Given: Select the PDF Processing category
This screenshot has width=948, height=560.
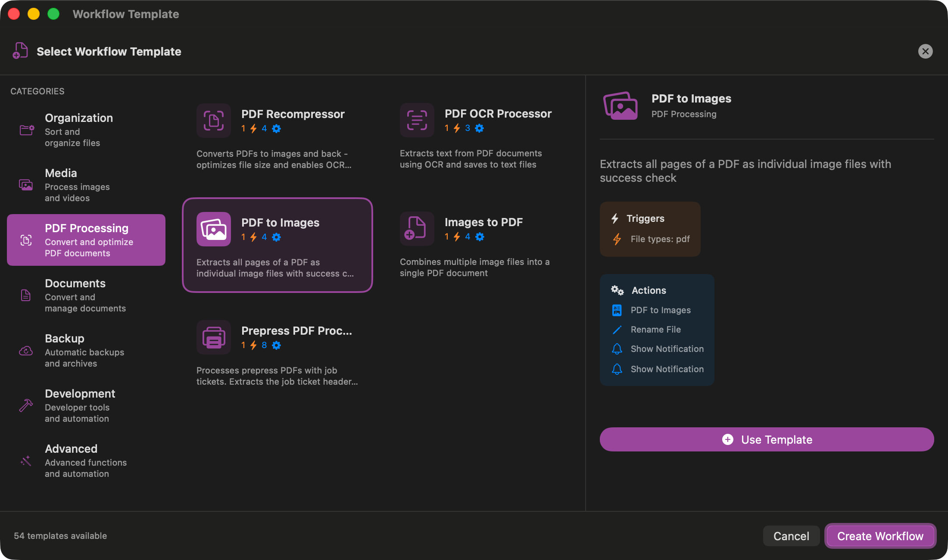Looking at the screenshot, I should pos(86,240).
